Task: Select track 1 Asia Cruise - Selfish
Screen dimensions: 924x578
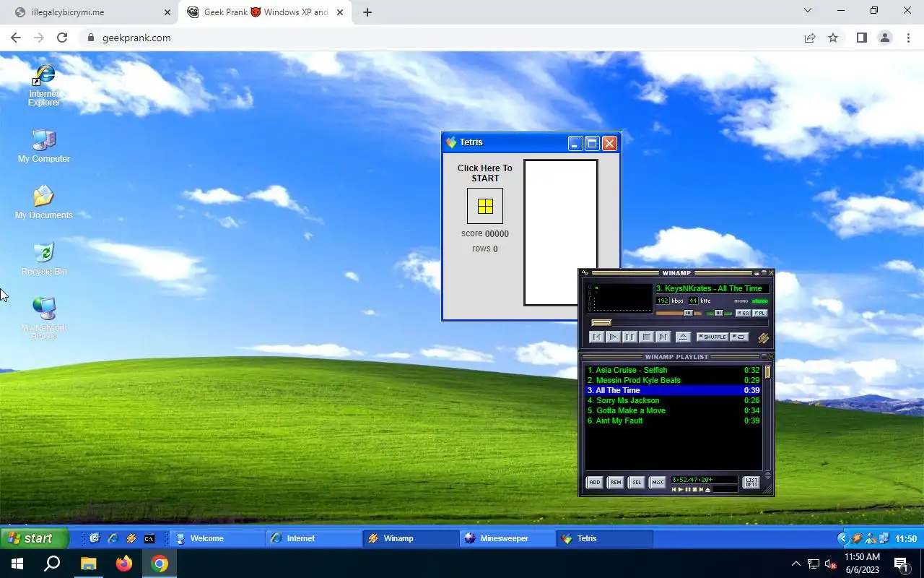Action: [673, 370]
